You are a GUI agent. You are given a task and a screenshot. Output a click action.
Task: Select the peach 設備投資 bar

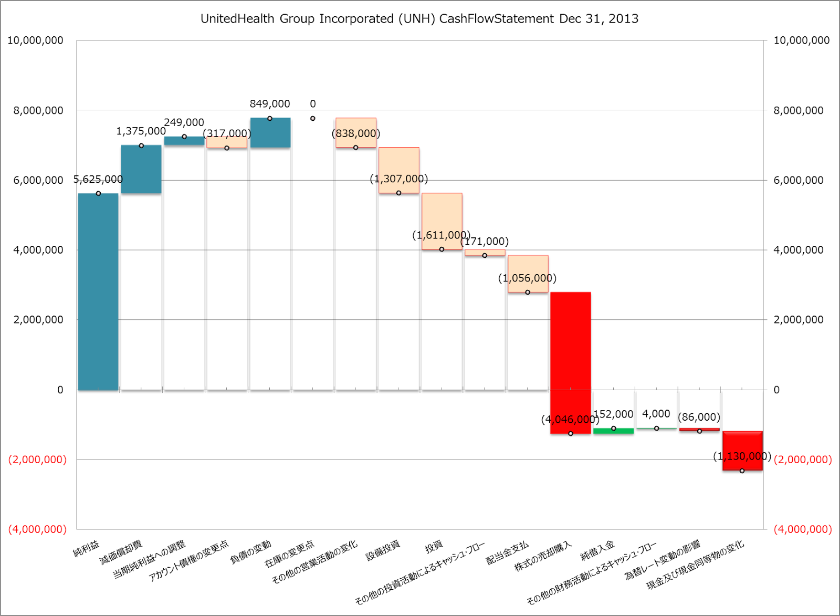pos(399,170)
